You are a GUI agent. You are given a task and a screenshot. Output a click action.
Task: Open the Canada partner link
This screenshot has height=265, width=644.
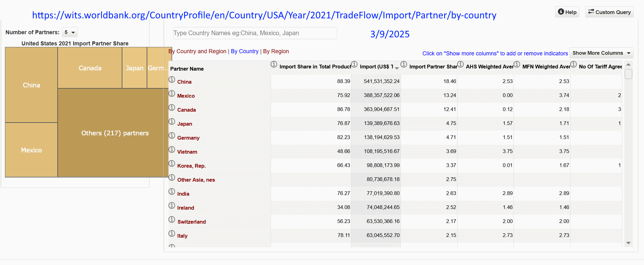[187, 110]
